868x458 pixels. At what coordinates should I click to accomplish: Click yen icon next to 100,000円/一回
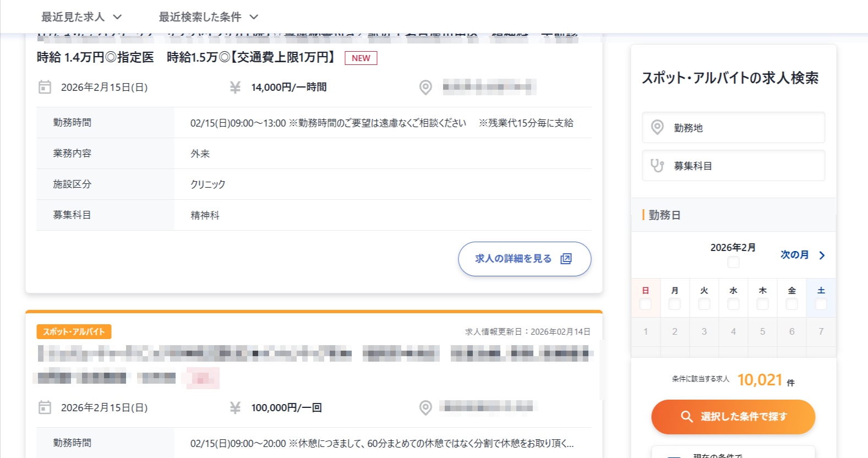235,407
